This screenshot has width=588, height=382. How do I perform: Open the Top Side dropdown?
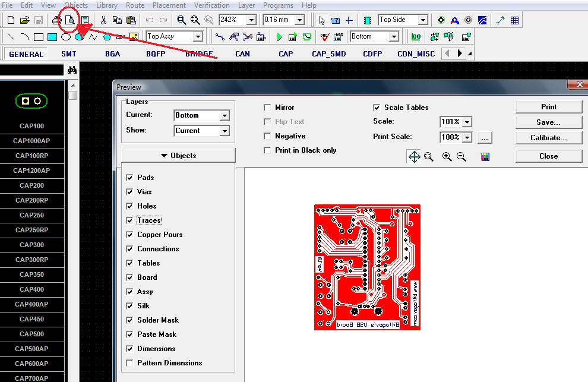pos(423,20)
